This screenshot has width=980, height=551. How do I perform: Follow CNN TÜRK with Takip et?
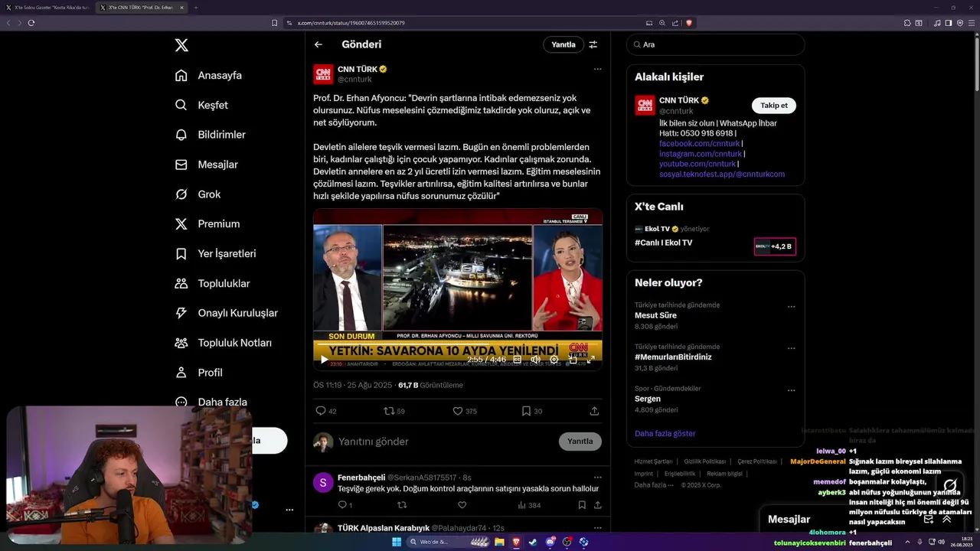click(x=774, y=106)
